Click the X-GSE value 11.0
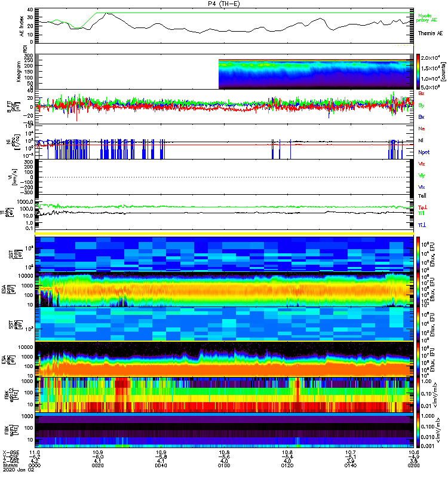The image size is (448, 478). pyautogui.click(x=35, y=453)
